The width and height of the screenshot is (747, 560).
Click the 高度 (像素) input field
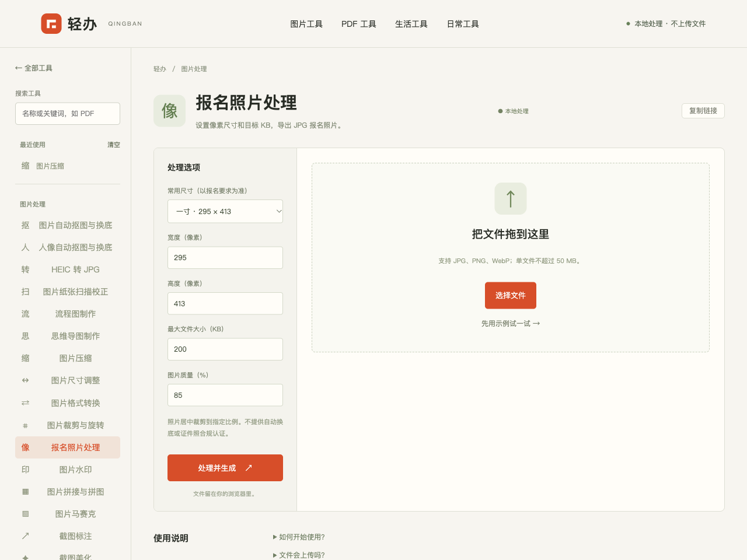[225, 303]
